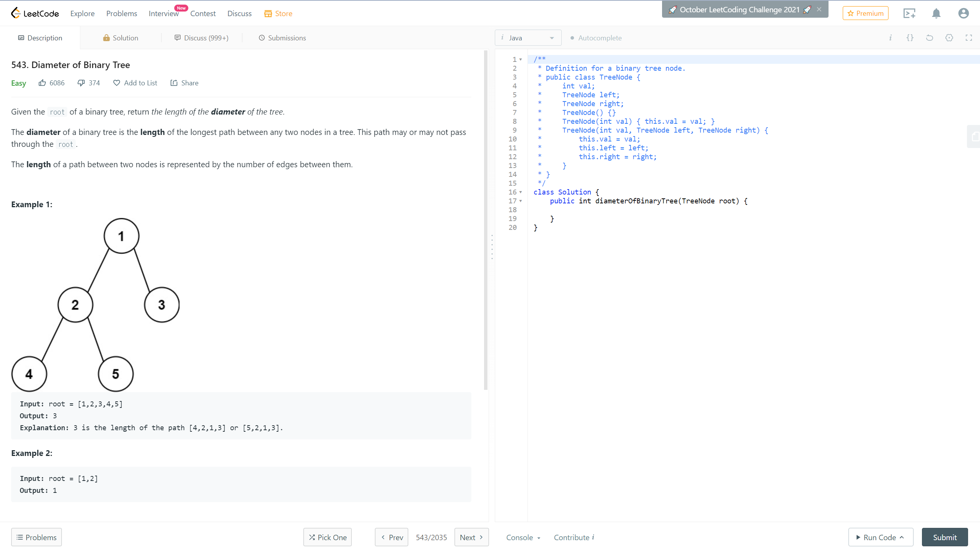980x549 pixels.
Task: Enter fullscreen editor mode
Action: tap(969, 38)
